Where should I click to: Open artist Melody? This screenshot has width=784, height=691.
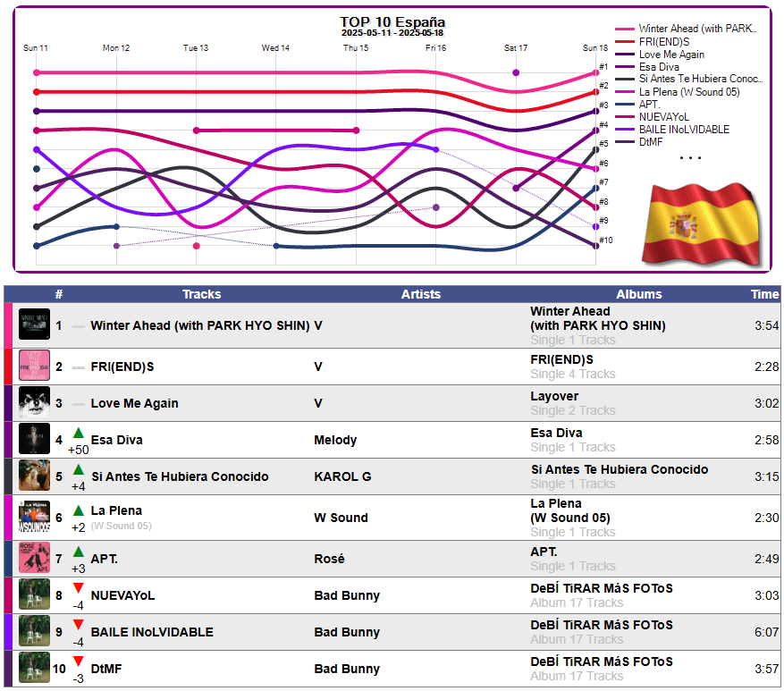tap(335, 440)
